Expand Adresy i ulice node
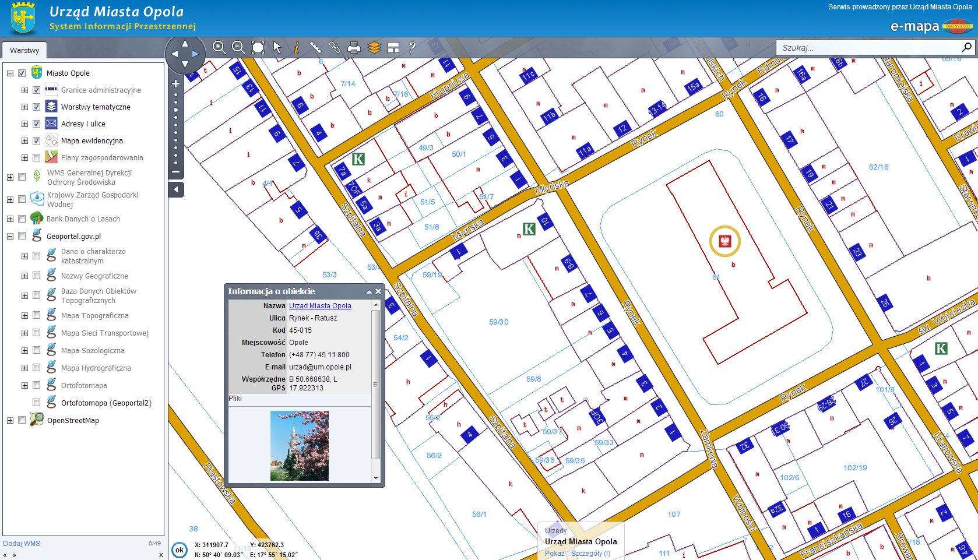This screenshot has width=978, height=560. pyautogui.click(x=24, y=124)
